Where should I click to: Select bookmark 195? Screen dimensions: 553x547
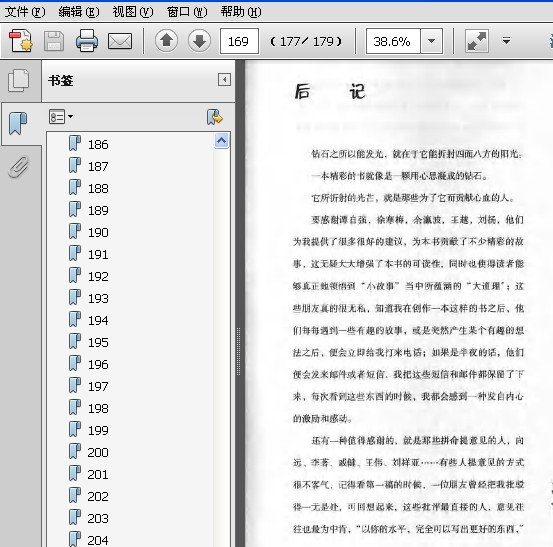point(98,342)
